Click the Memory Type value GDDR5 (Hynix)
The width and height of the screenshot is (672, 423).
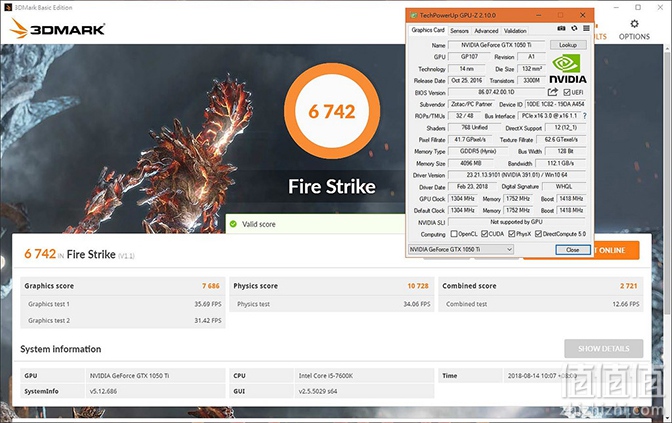pos(477,151)
